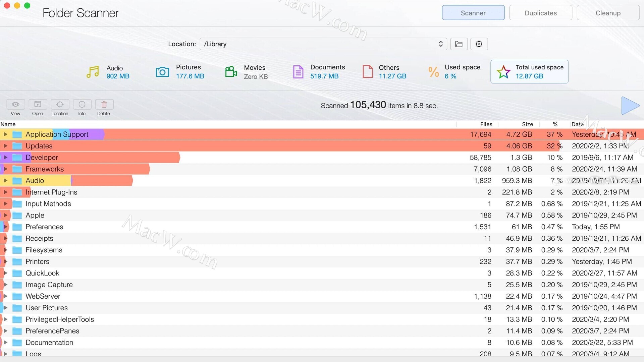Select the Image Capture folder name
Image resolution: width=644 pixels, height=362 pixels.
[49, 285]
